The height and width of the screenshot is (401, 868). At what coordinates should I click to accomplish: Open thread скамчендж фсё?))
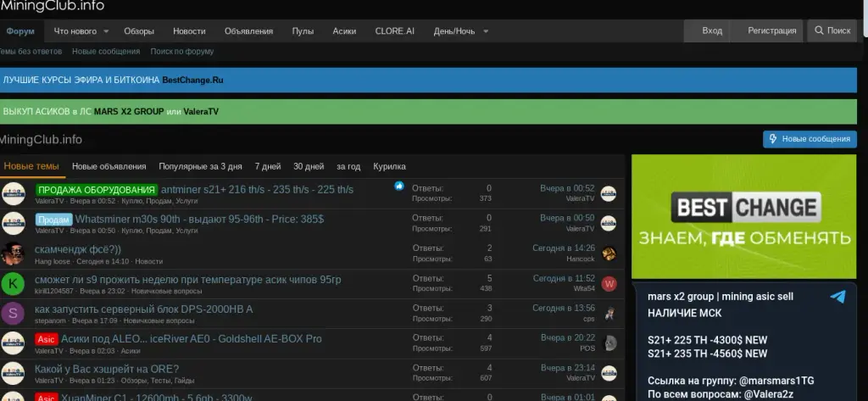[x=78, y=249]
